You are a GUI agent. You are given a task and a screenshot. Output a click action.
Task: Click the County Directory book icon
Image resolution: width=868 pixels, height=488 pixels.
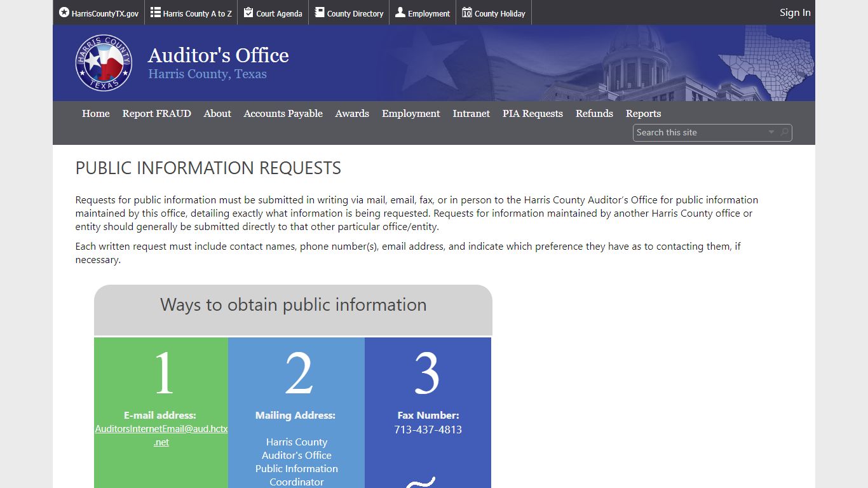(320, 12)
